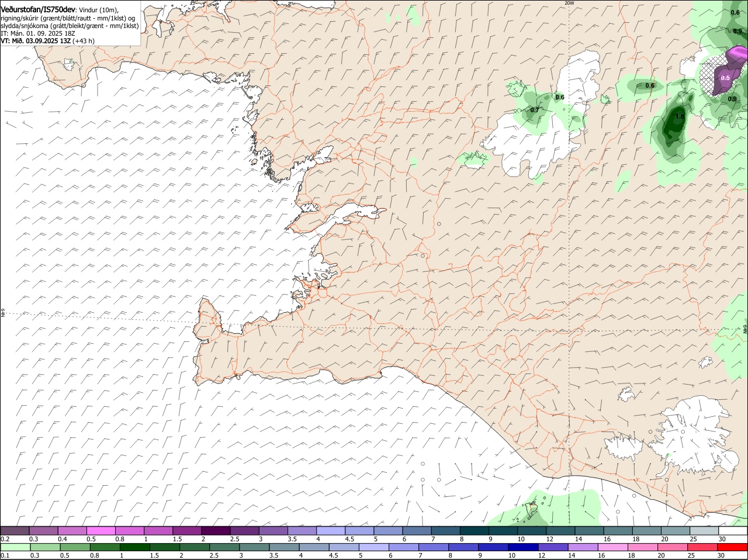The height and width of the screenshot is (560, 748).
Task: Click the 'IT: Mán. 01. 09. 2025 18Z' initial time line
Action: 37,33
